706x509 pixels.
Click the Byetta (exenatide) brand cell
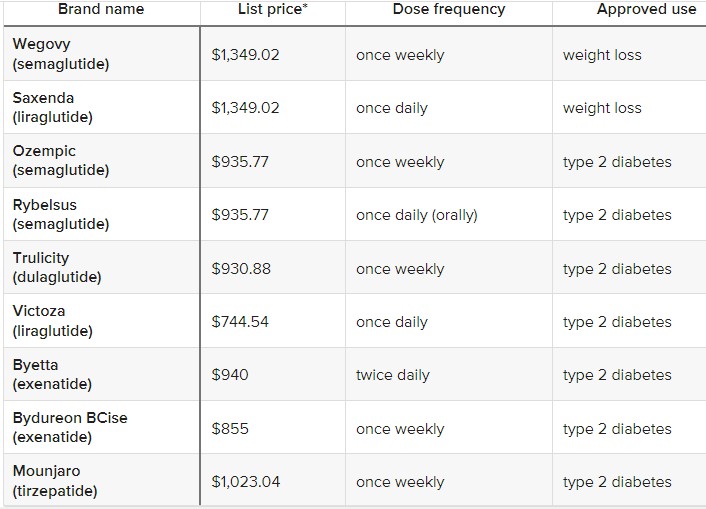pyautogui.click(x=52, y=375)
